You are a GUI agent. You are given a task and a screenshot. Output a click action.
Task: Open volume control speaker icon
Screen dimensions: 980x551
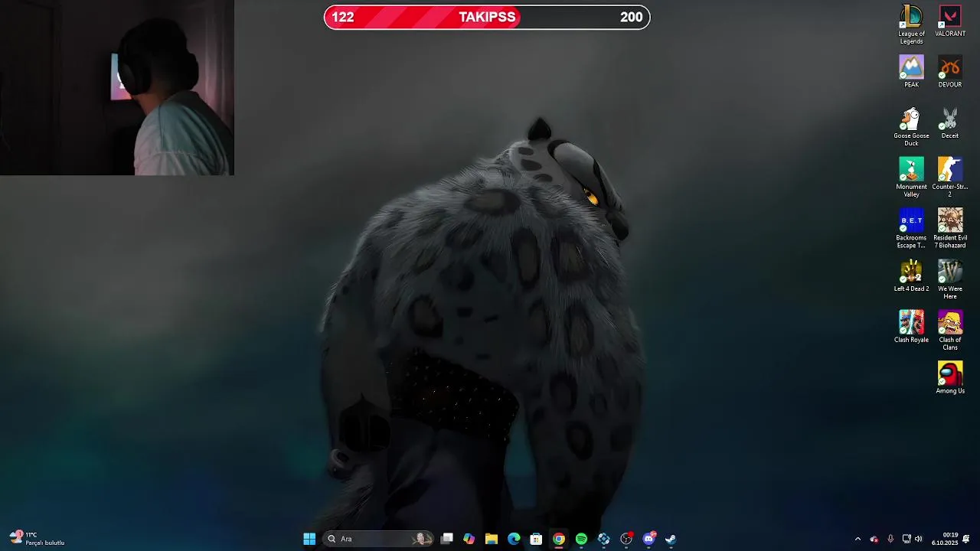coord(919,539)
